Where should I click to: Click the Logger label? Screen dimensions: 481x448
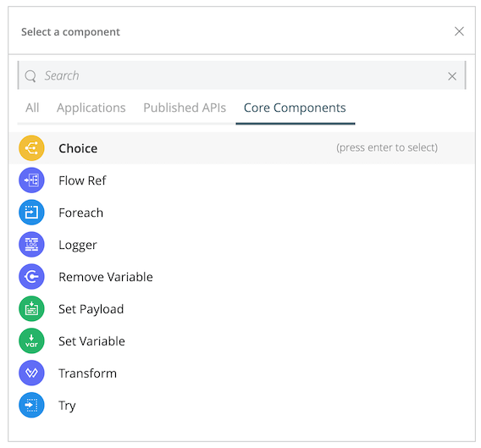(x=78, y=246)
